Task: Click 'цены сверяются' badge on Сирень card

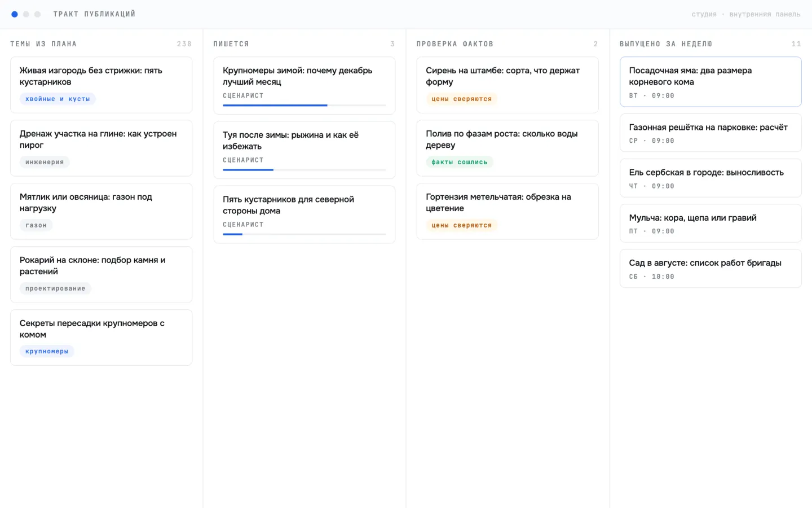Action: [x=461, y=99]
